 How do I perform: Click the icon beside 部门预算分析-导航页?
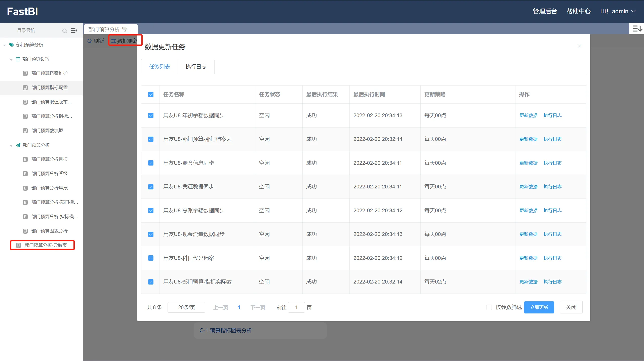[x=18, y=246]
